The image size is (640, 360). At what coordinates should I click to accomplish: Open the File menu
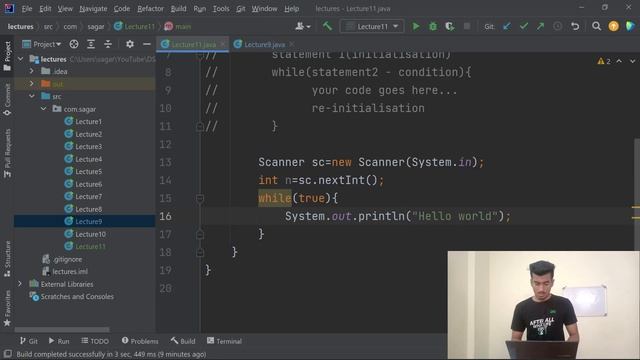[27, 9]
